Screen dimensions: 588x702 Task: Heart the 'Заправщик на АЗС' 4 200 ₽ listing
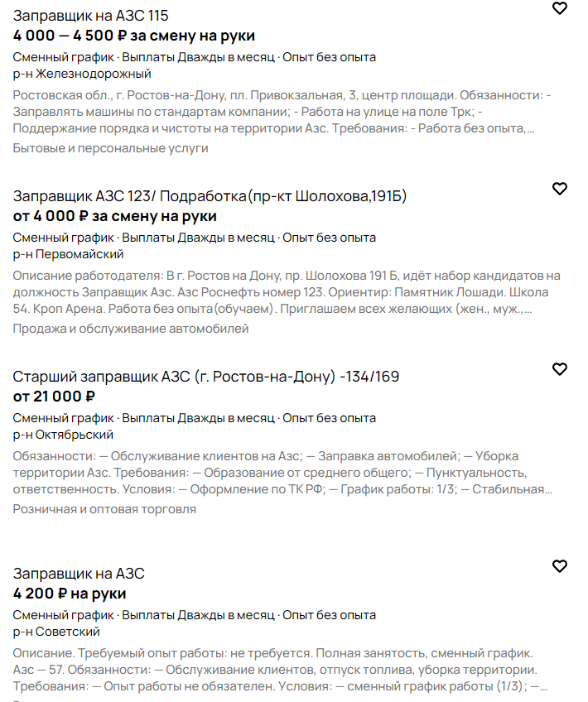tap(560, 566)
